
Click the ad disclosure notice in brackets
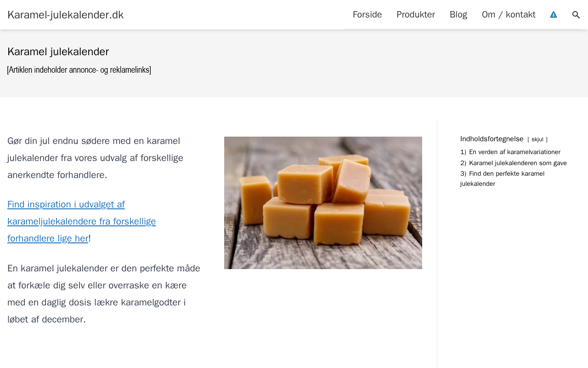79,70
